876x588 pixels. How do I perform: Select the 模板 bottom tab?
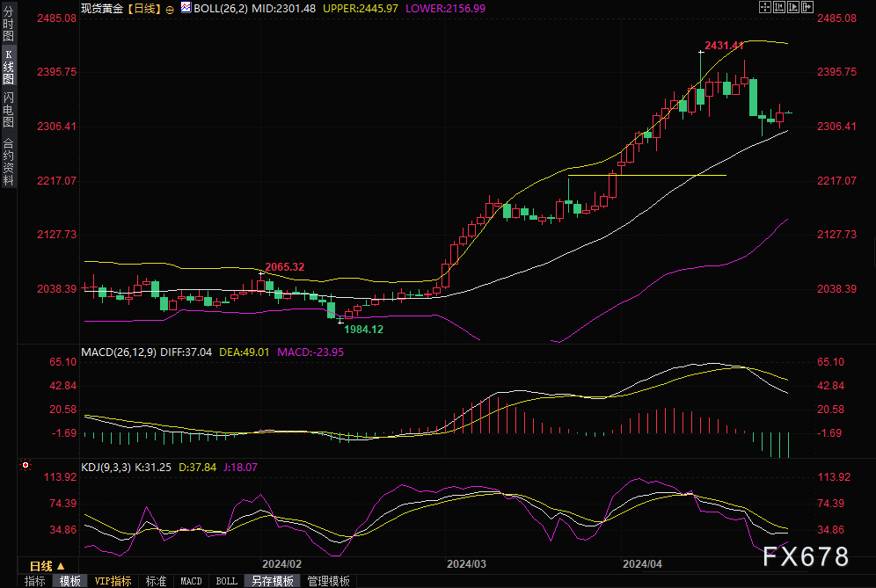[x=70, y=581]
